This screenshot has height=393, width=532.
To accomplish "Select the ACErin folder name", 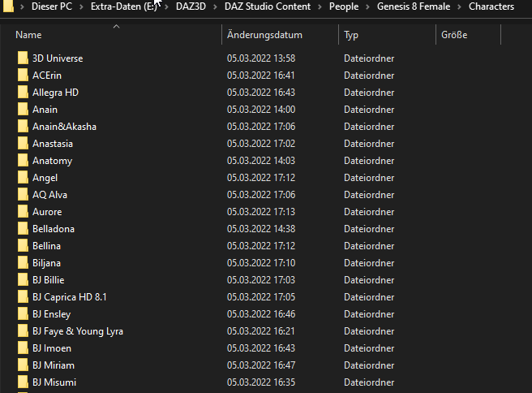I will pos(47,76).
